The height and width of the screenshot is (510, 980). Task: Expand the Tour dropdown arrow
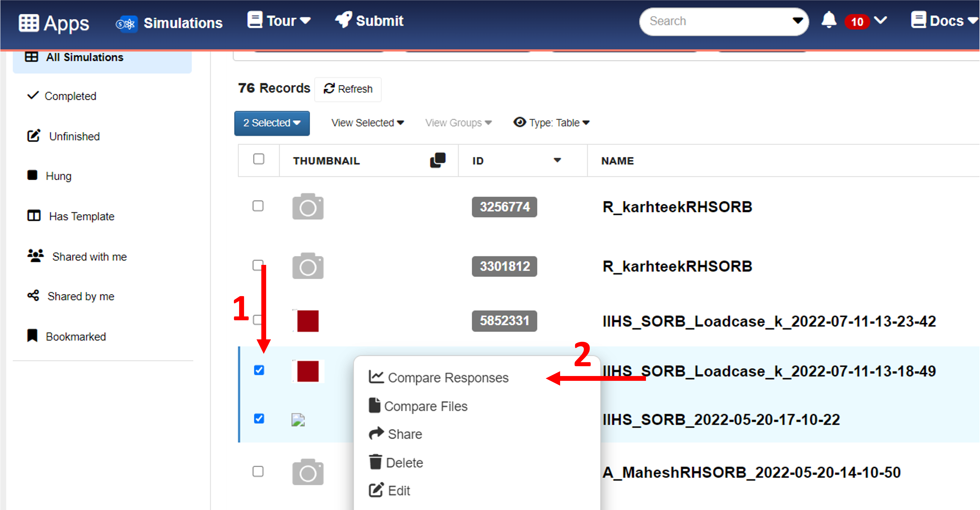(305, 20)
